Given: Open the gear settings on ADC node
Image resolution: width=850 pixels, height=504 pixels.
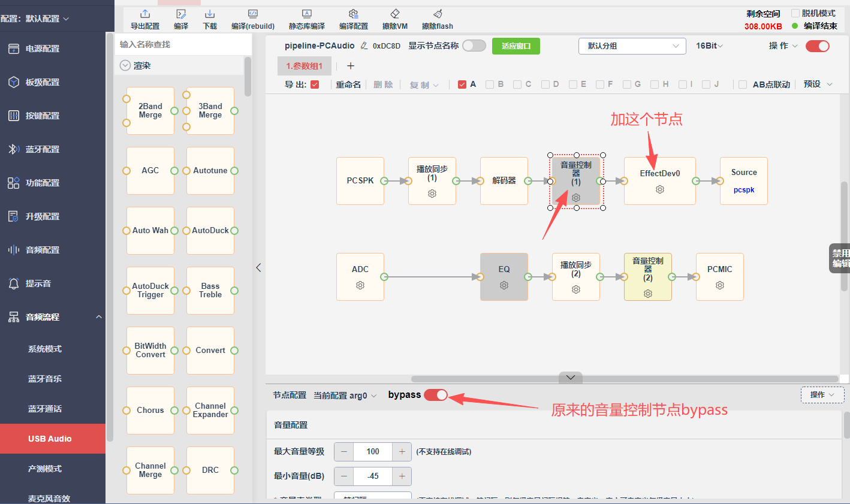Looking at the screenshot, I should pos(360,285).
